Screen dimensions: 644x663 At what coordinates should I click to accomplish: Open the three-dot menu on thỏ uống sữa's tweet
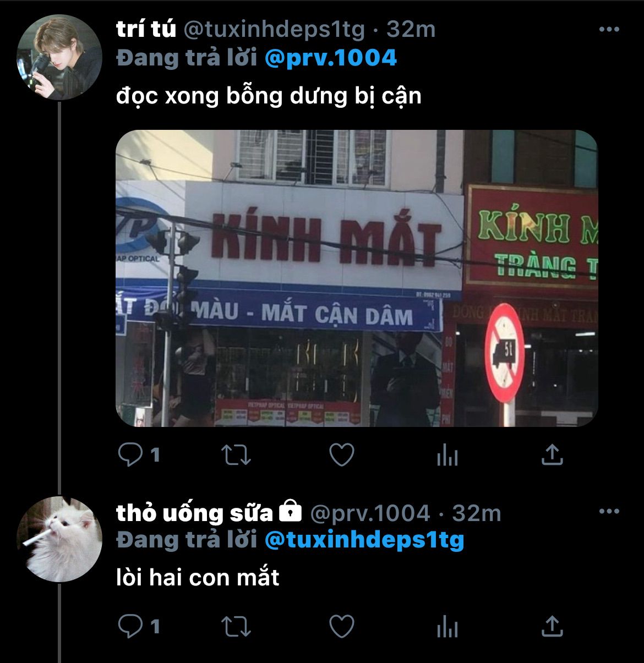tap(609, 512)
